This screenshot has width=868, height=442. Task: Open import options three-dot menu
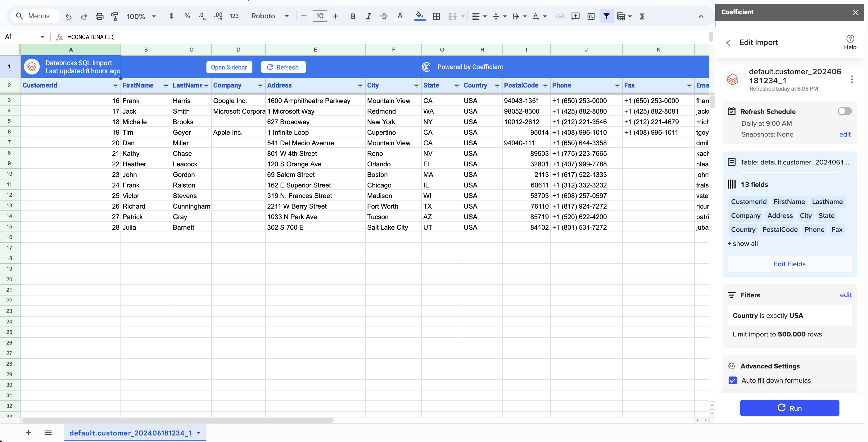[x=852, y=79]
